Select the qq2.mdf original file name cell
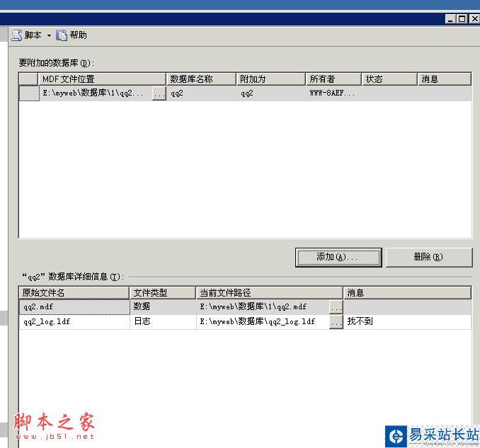This screenshot has width=480, height=448. tap(74, 307)
